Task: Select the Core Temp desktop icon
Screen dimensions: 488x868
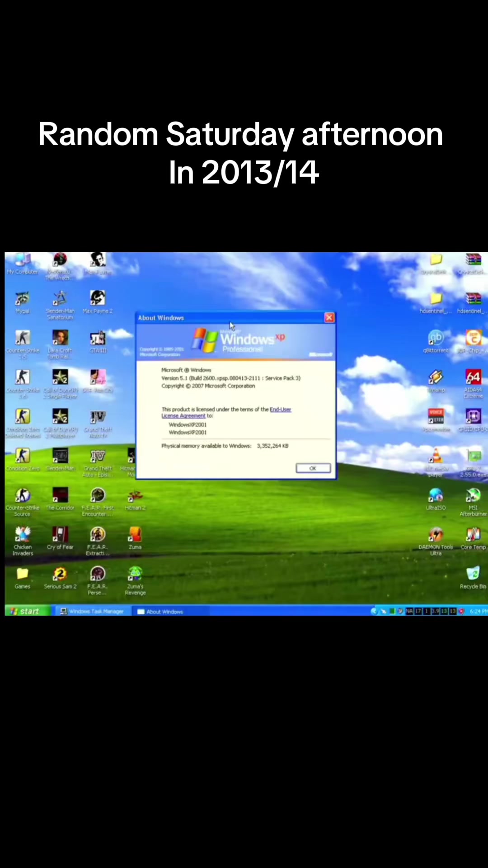Action: [473, 538]
